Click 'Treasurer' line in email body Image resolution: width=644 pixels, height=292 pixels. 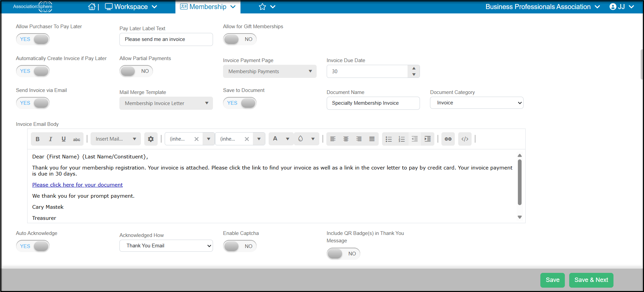pos(44,218)
